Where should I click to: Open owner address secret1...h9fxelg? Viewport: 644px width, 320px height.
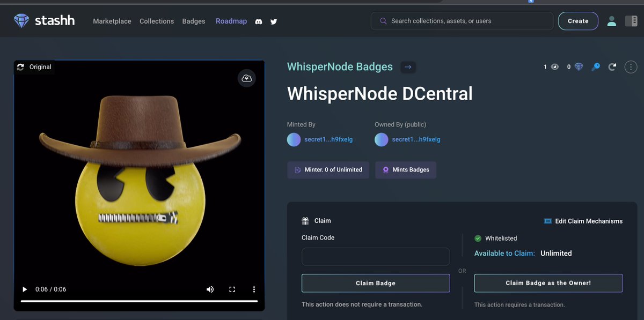tap(416, 139)
